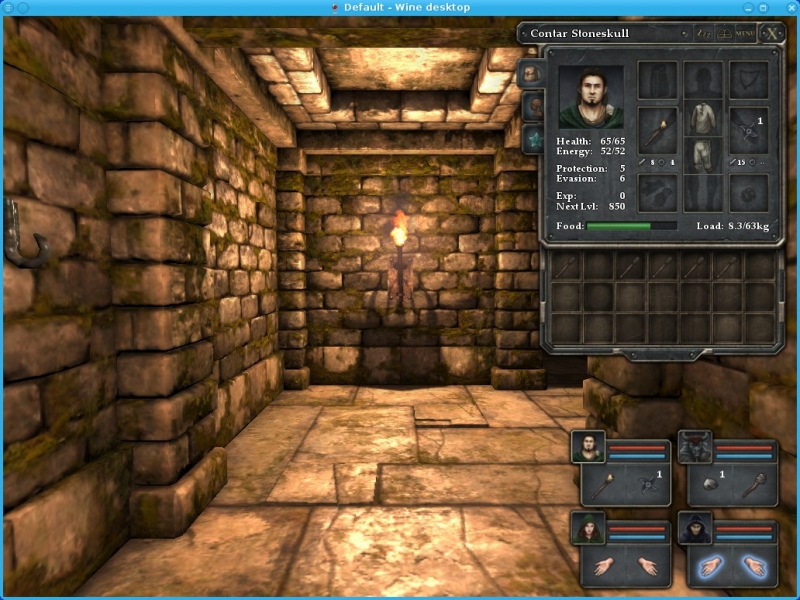Click Contar Stoneskull's large portrait
800x600 pixels.
590,97
